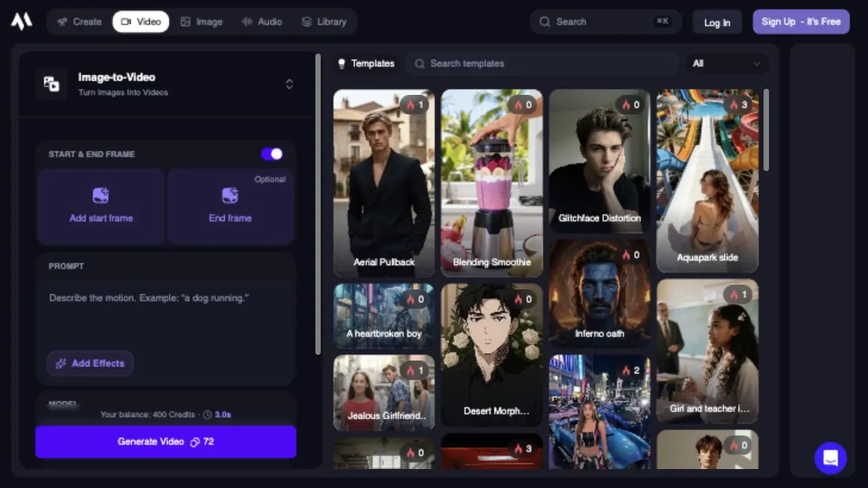This screenshot has width=868, height=488.
Task: Click the Generate Video button
Action: (165, 442)
